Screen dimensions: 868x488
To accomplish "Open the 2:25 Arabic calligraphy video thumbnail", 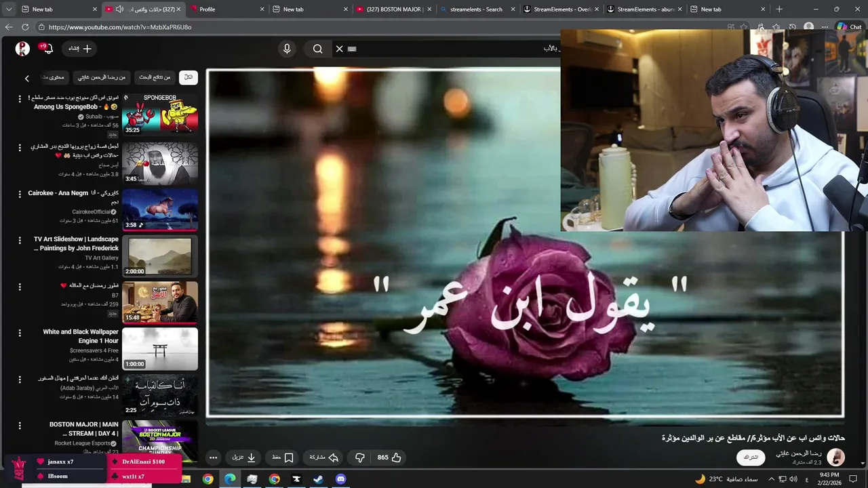I will 160,395.
